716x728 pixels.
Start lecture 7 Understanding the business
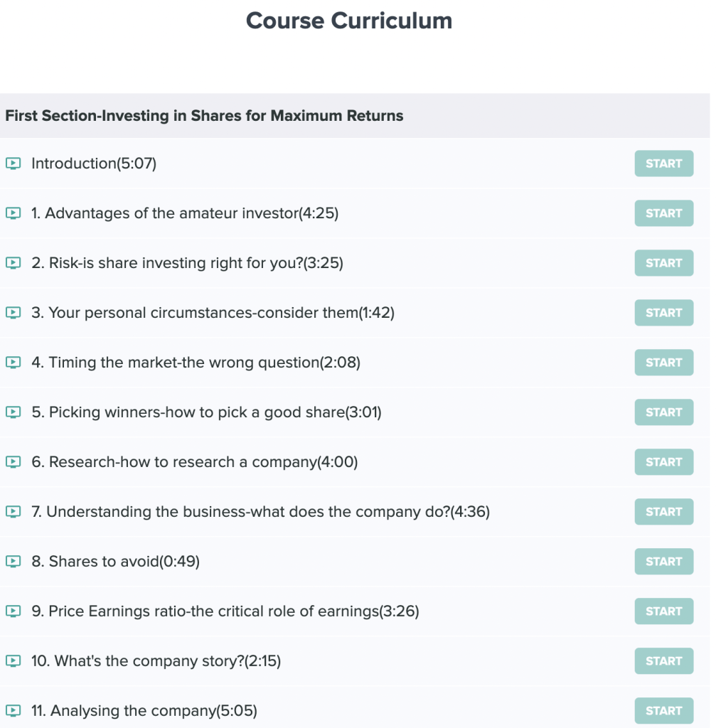[x=664, y=512]
